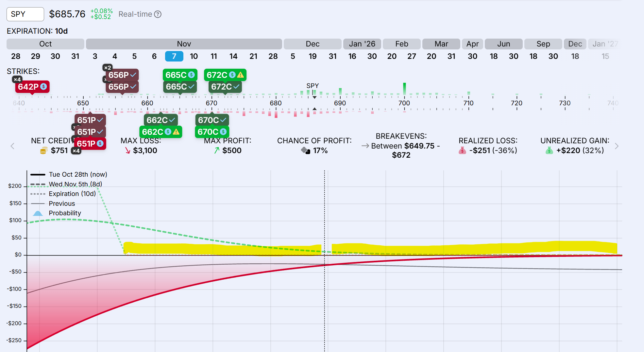Click the warning icon on bright-green 672C strike
This screenshot has width=644, height=352.
[241, 75]
